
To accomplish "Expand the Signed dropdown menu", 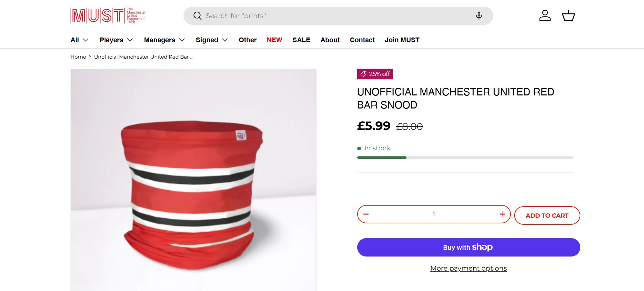I will click(212, 40).
